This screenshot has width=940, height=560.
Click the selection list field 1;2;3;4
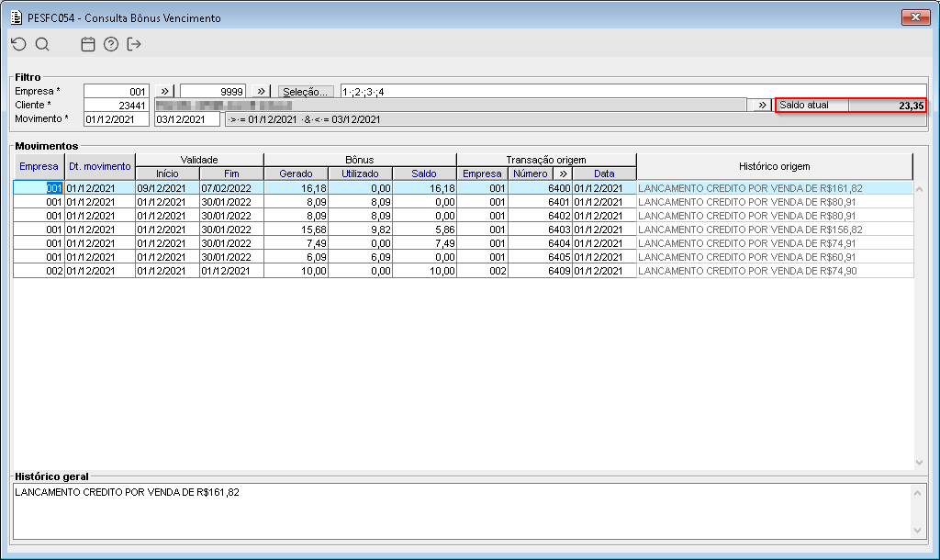[x=633, y=91]
